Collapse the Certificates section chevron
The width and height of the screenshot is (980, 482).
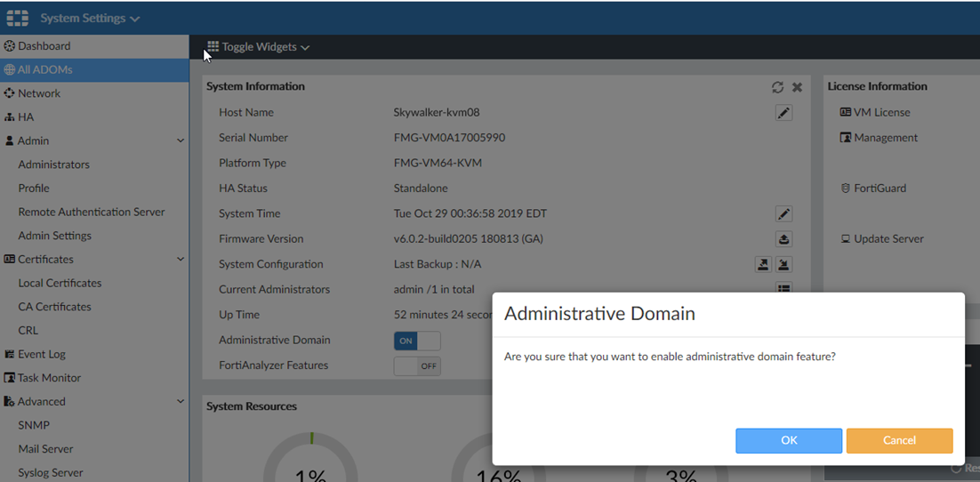coord(181,260)
